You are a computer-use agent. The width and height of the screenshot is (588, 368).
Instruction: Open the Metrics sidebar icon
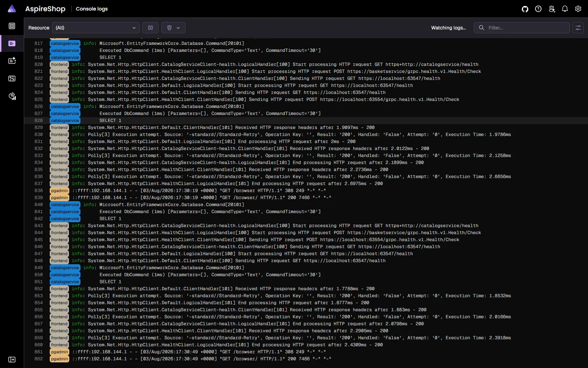[x=12, y=96]
